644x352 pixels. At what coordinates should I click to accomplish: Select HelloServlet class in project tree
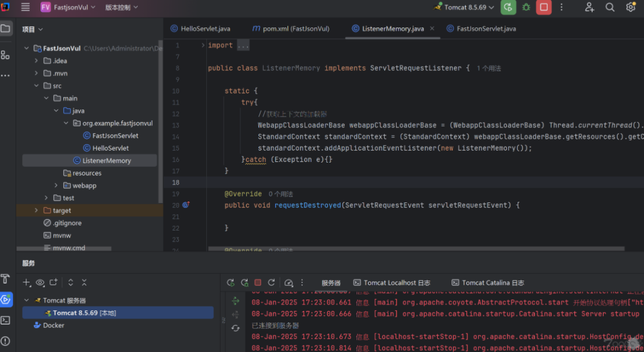pos(106,148)
